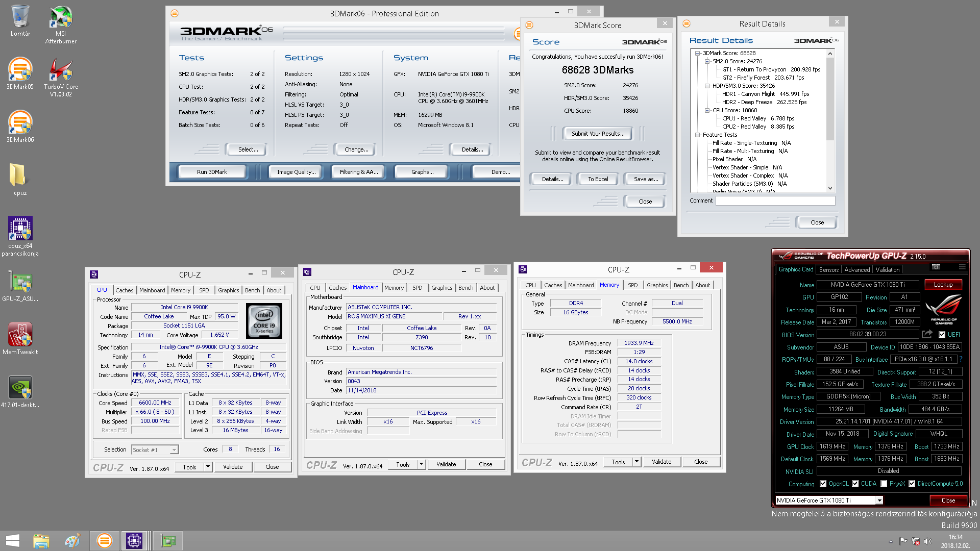Click the network tray icon with red X

click(x=916, y=541)
